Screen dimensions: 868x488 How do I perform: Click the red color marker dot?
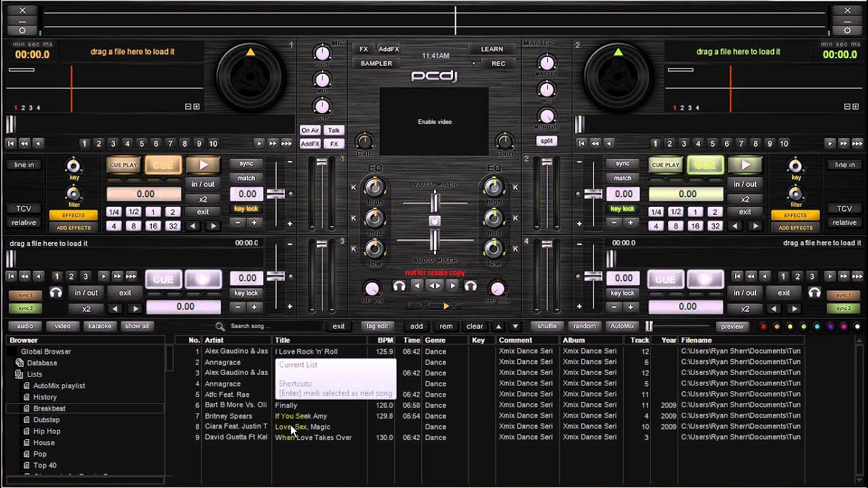point(763,327)
